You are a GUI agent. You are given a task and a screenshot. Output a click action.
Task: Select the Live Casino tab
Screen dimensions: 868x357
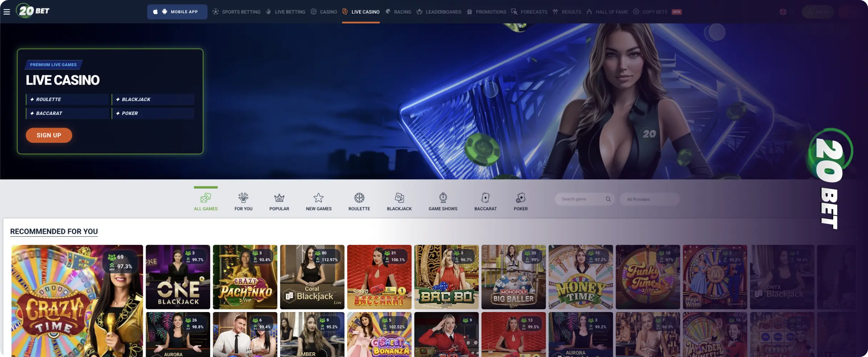tap(361, 12)
